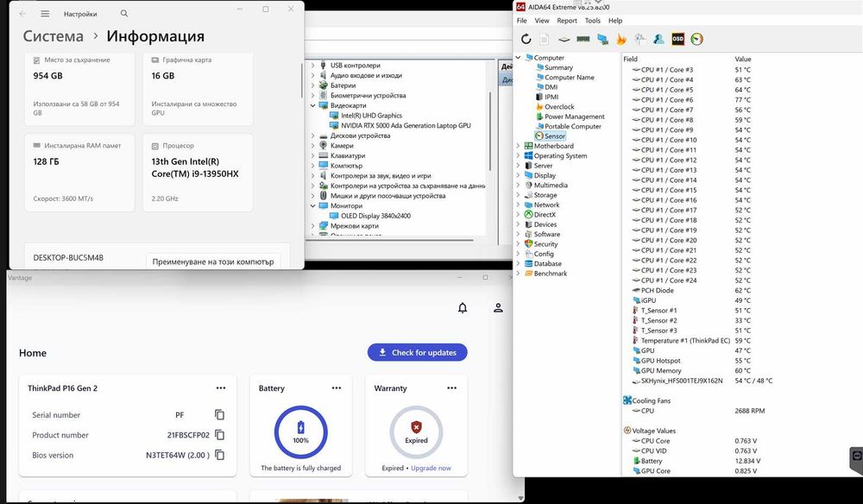This screenshot has width=863, height=504.
Task: Expand the Display node in the AIDA64 tree
Action: tap(518, 175)
